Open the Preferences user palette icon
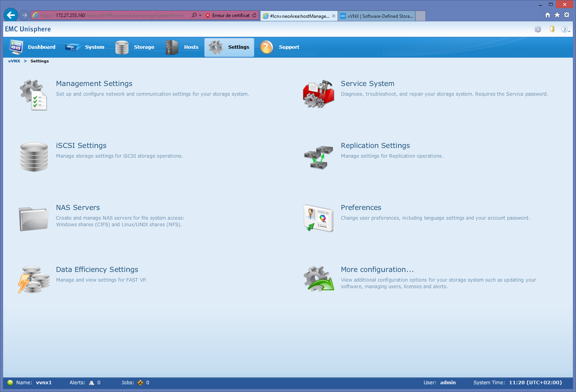The width and height of the screenshot is (576, 392). click(318, 218)
